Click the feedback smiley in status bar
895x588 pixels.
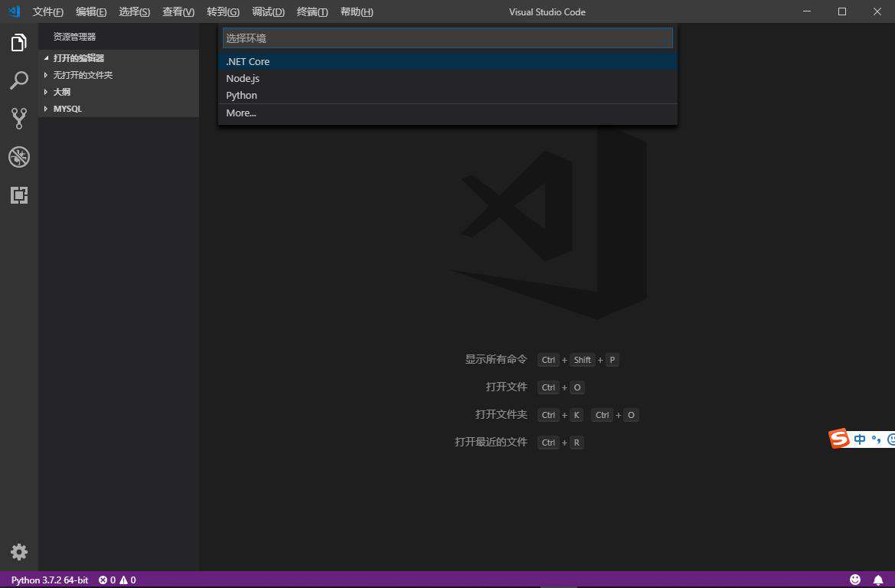tap(855, 580)
